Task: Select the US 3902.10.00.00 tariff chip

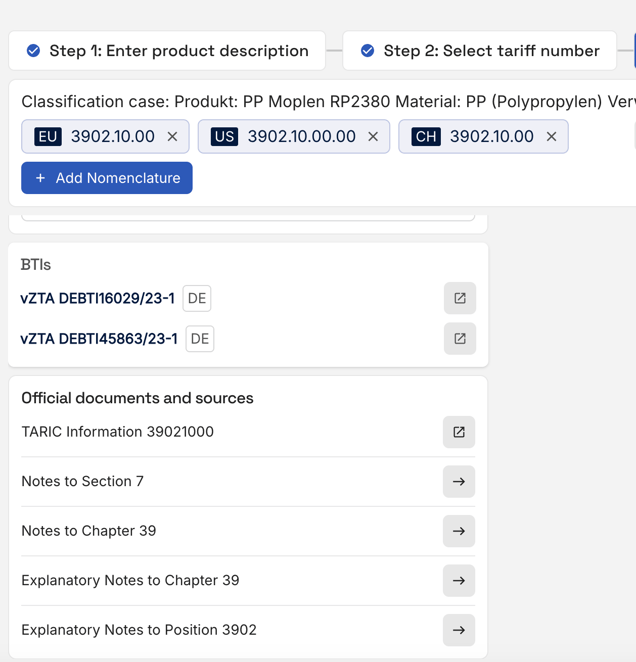Action: click(283, 137)
